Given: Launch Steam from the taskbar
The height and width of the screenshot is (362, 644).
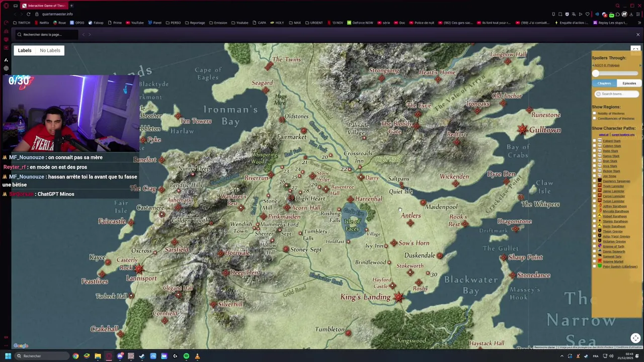Looking at the screenshot, I should pyautogui.click(x=142, y=356).
